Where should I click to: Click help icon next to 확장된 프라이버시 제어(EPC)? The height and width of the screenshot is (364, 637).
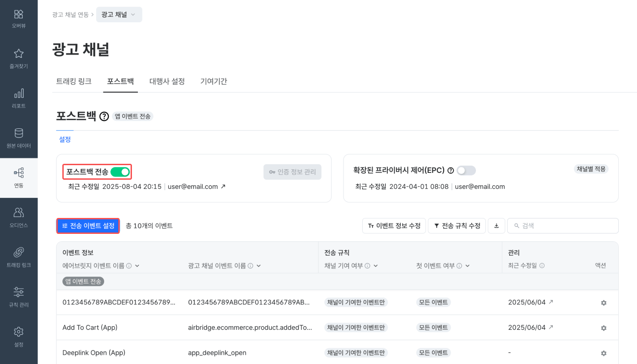[450, 171]
